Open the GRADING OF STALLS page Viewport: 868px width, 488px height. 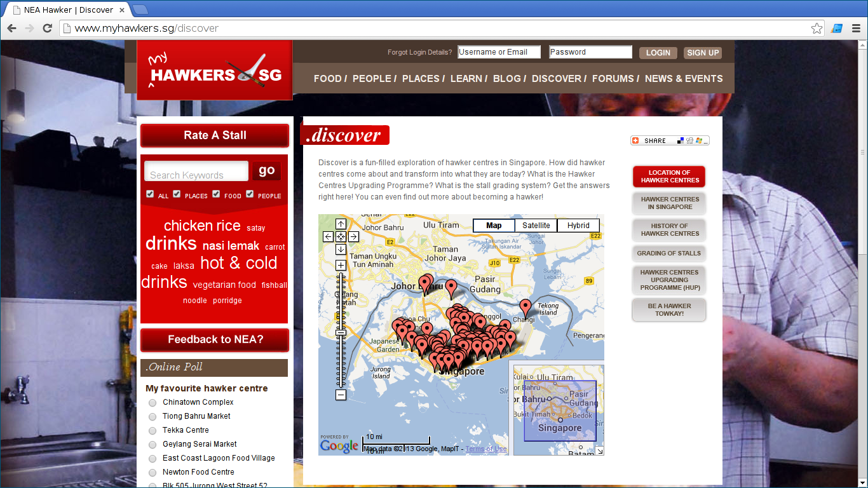pyautogui.click(x=668, y=253)
